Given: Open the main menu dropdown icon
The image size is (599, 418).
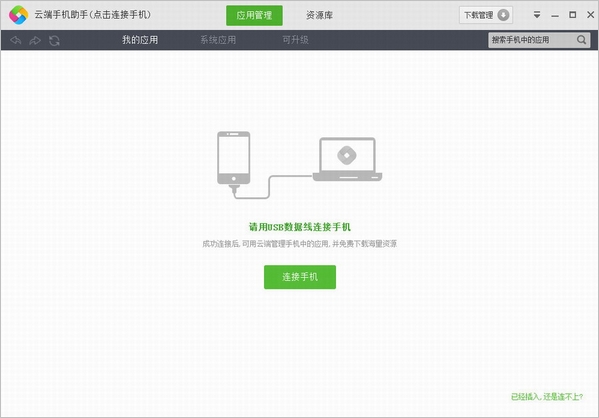Looking at the screenshot, I should [537, 15].
